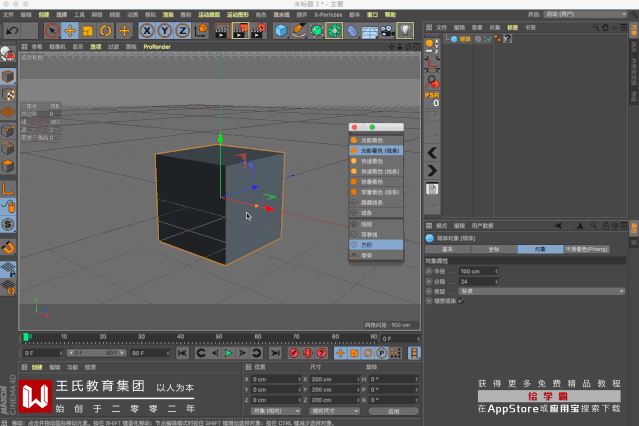Viewport: 639px width, 426px height.
Task: Open the 对象 (相对) coordinate dropdown
Action: (x=275, y=411)
